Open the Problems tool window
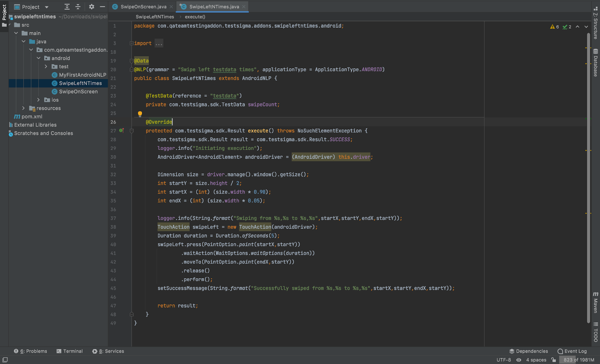The height and width of the screenshot is (364, 600). point(30,351)
